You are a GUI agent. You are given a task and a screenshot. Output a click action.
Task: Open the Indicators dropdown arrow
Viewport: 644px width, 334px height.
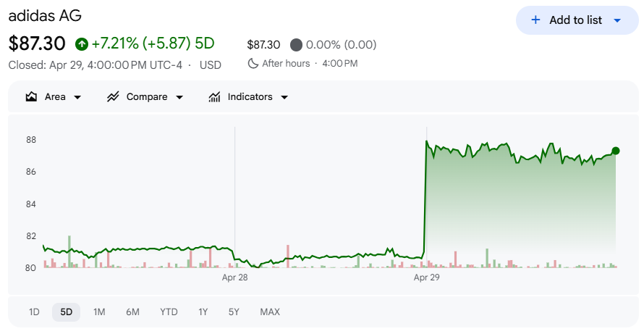(284, 98)
